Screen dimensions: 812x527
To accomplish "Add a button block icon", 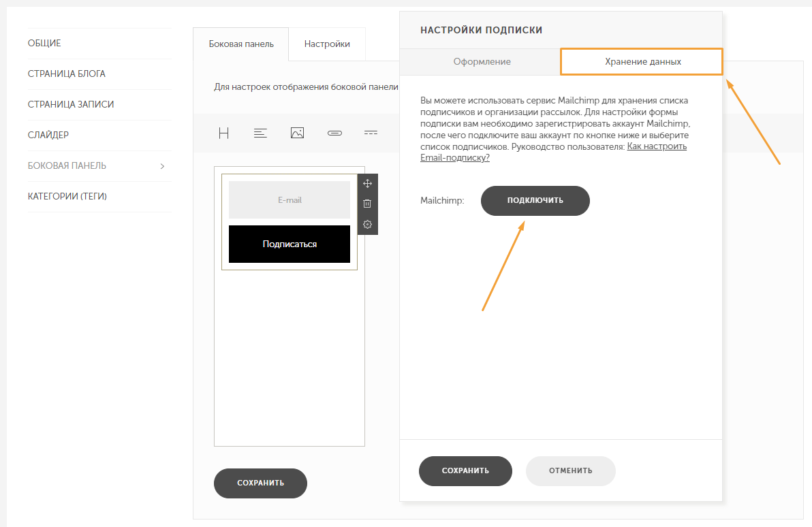I will 334,133.
